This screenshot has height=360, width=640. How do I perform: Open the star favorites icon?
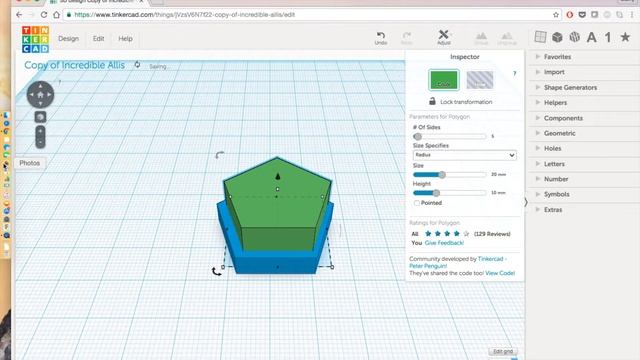(625, 37)
